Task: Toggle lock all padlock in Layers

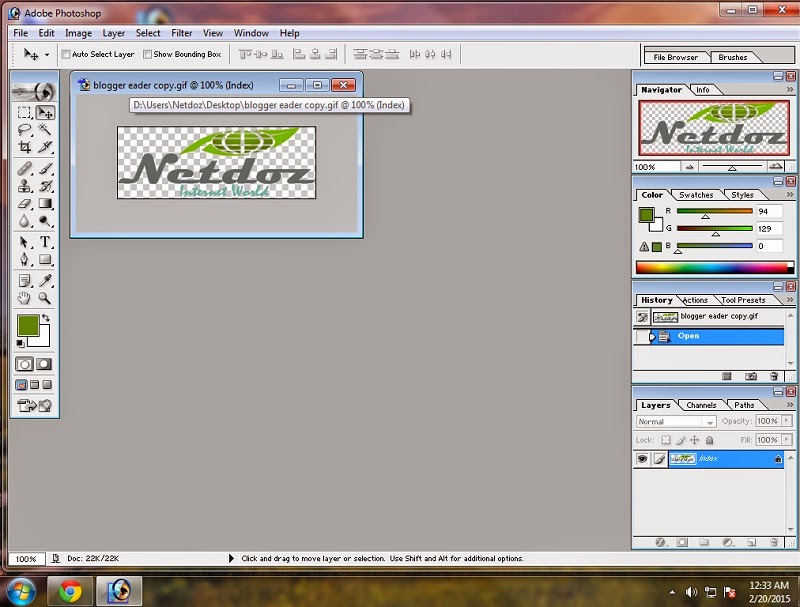Action: 709,440
